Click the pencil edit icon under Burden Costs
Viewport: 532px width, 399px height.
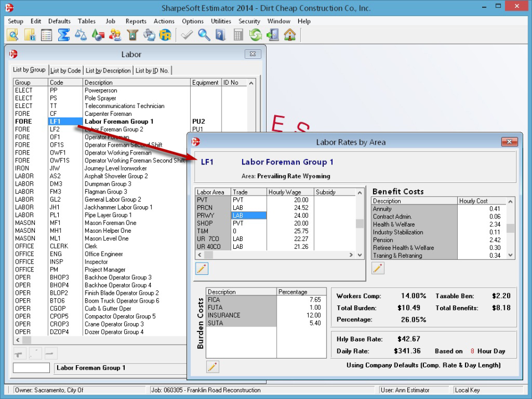[212, 366]
